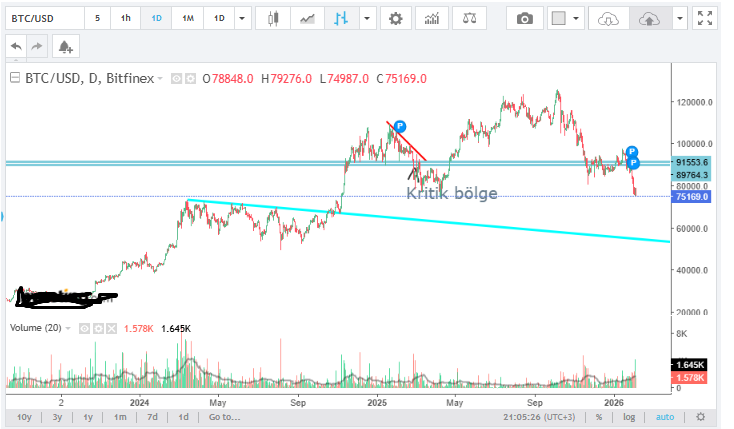Toggle auto scale option
This screenshot has height=429, width=734.
coord(666,416)
